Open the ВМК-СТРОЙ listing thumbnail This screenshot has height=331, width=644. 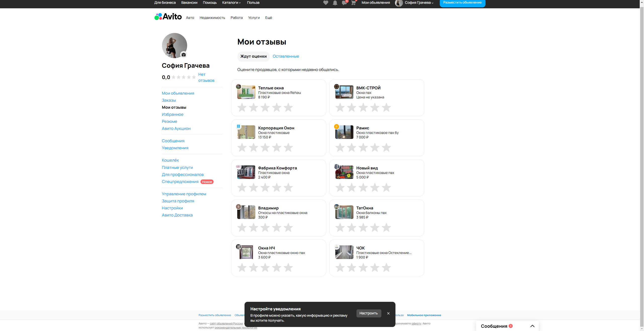pyautogui.click(x=344, y=92)
